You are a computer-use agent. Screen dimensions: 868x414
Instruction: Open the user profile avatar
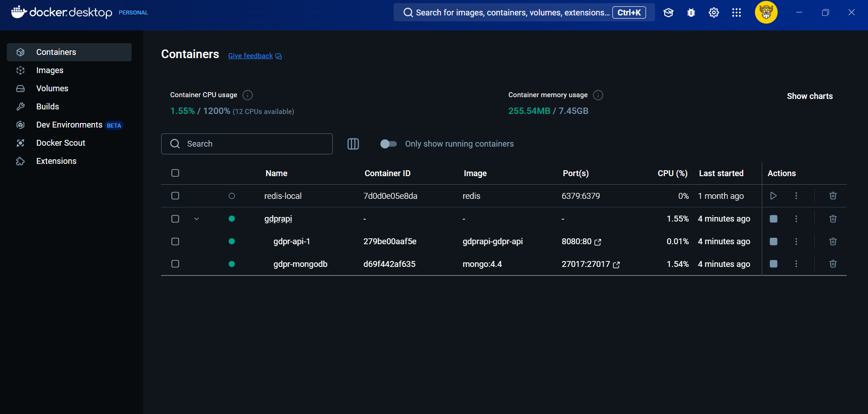(766, 12)
